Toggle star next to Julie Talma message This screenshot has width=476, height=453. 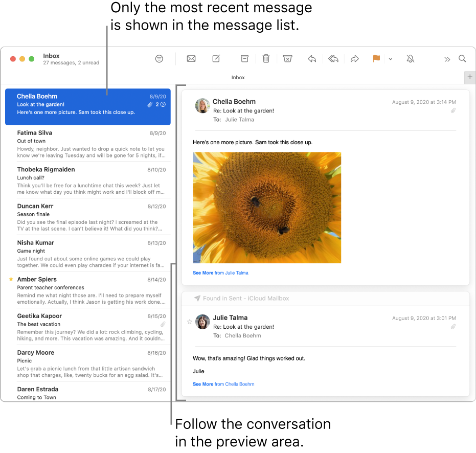(x=189, y=322)
